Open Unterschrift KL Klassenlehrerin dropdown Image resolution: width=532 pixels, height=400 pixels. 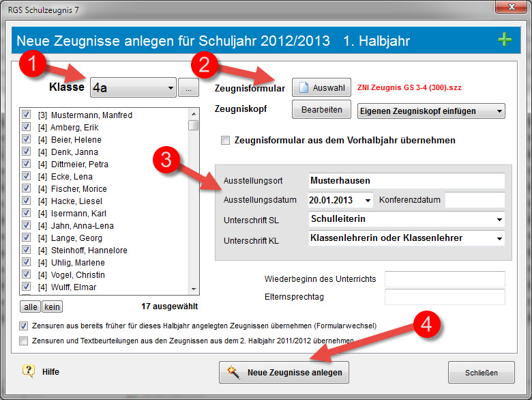pyautogui.click(x=407, y=238)
